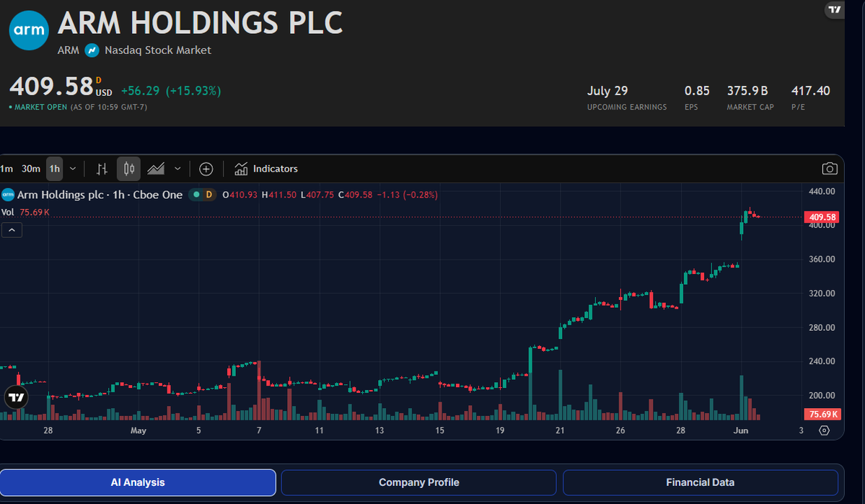Click the O410.93 open value in legend

pyautogui.click(x=240, y=195)
